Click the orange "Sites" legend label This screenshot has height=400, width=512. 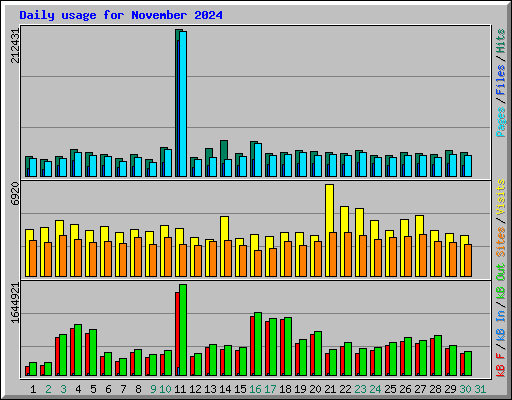coord(501,242)
